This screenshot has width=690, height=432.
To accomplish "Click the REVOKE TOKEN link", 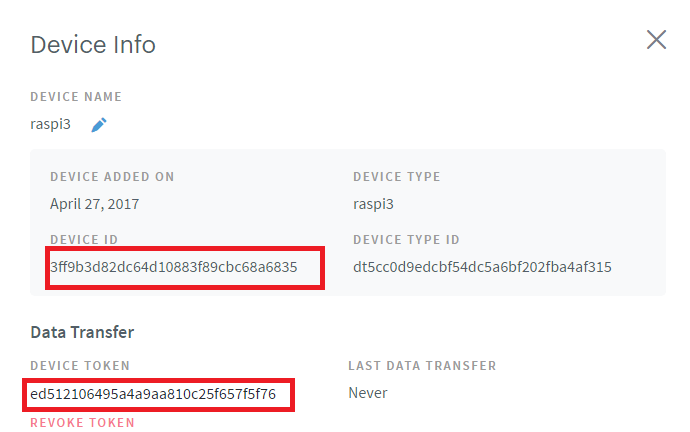I will [x=82, y=422].
